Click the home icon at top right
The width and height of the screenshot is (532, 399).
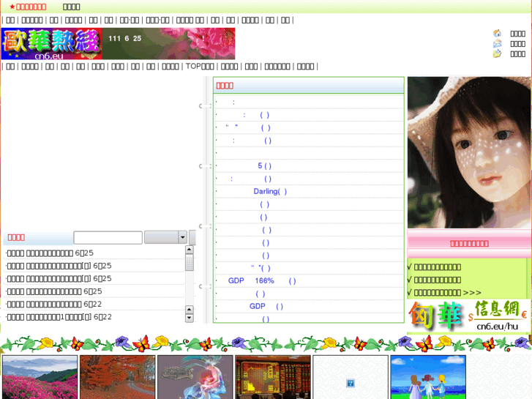pos(498,33)
